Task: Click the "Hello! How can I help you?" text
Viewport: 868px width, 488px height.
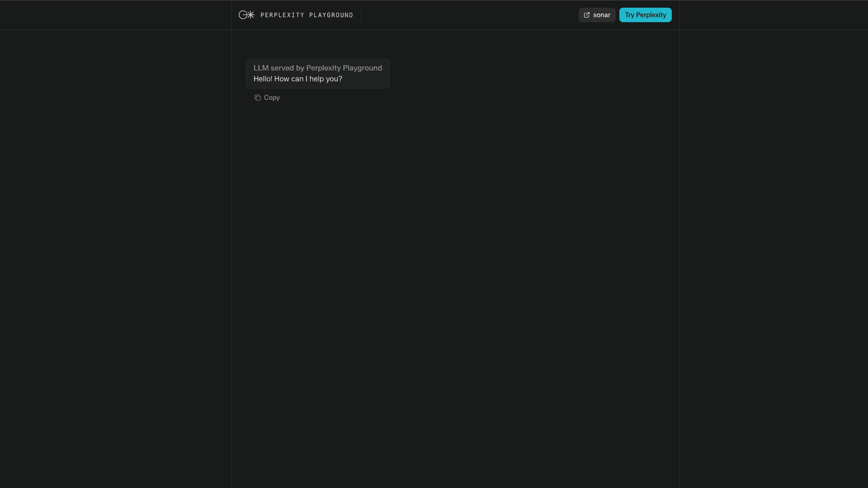Action: pos(297,79)
